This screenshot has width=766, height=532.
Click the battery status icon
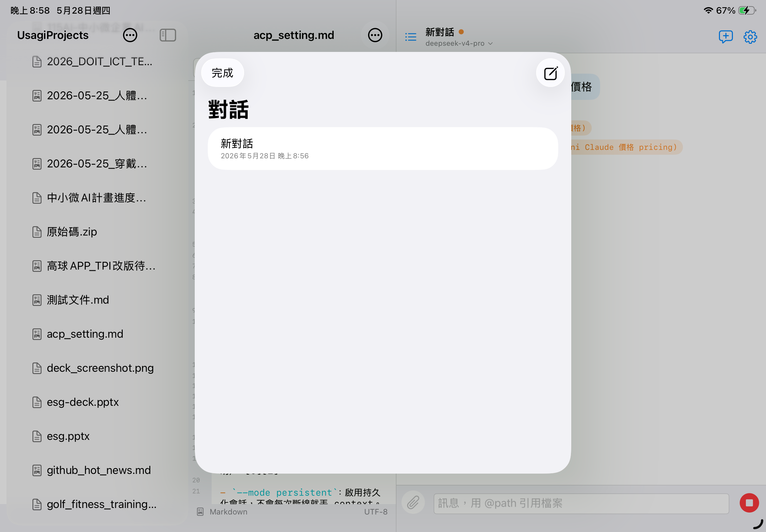click(x=747, y=10)
